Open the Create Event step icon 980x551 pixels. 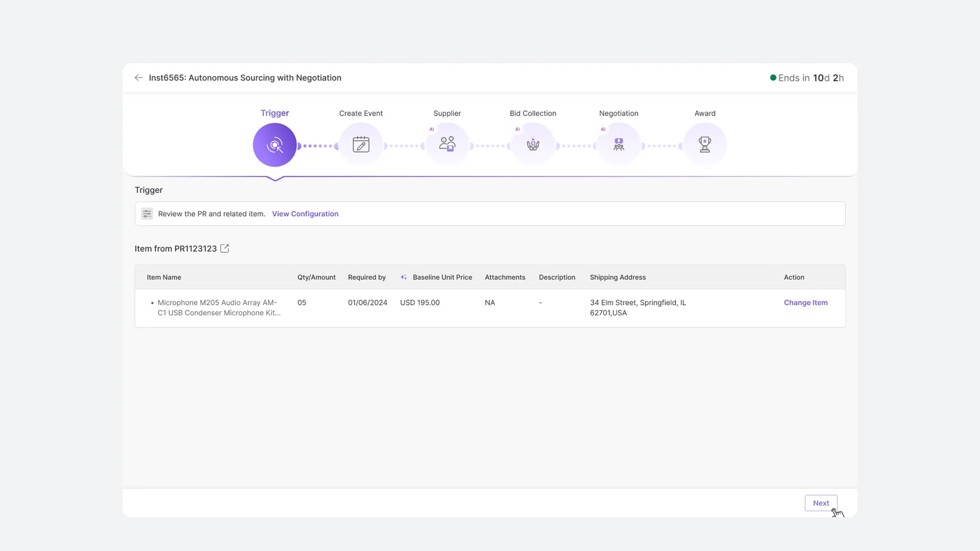point(361,145)
